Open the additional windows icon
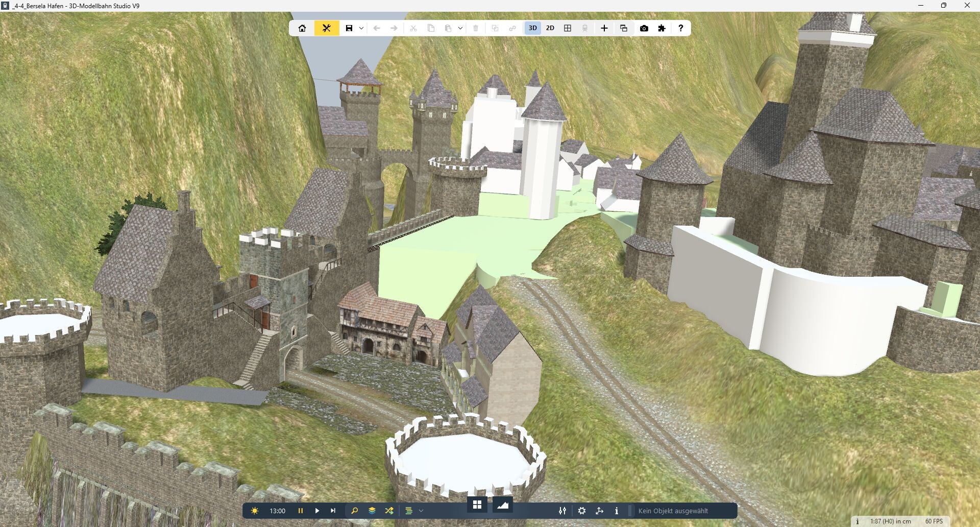 (624, 28)
